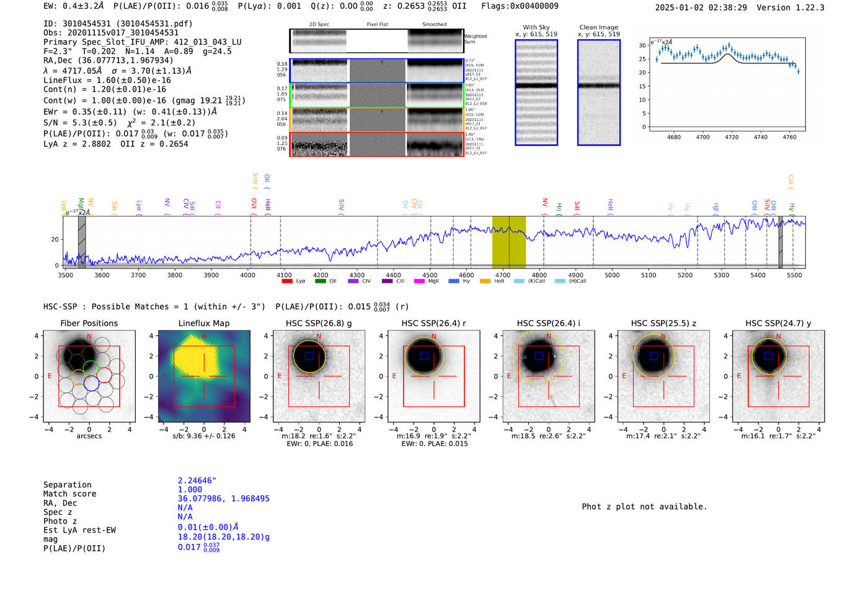
Task: Click the red-framed 2D spectrum row
Action: (x=377, y=144)
